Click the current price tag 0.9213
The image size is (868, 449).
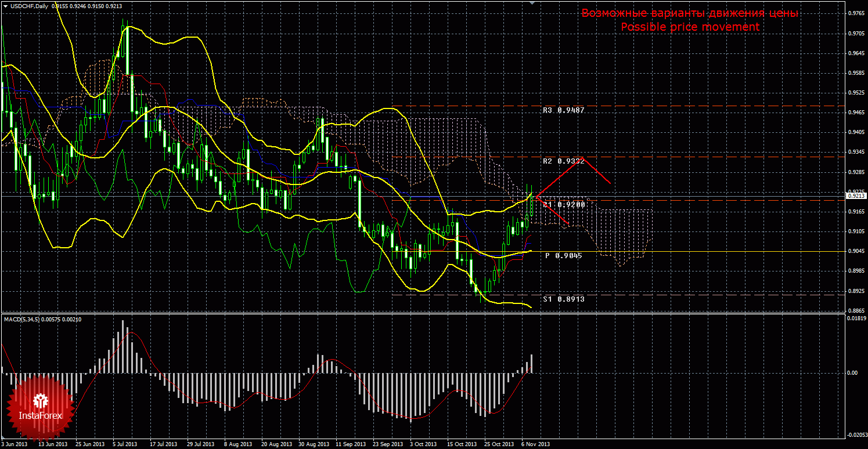[856, 196]
